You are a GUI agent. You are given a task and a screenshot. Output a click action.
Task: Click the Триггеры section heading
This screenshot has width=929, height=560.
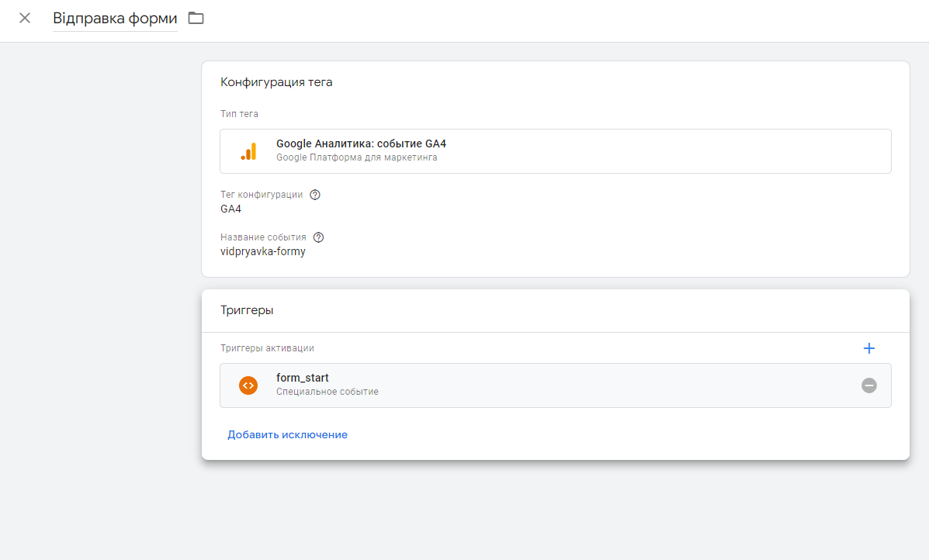(247, 310)
